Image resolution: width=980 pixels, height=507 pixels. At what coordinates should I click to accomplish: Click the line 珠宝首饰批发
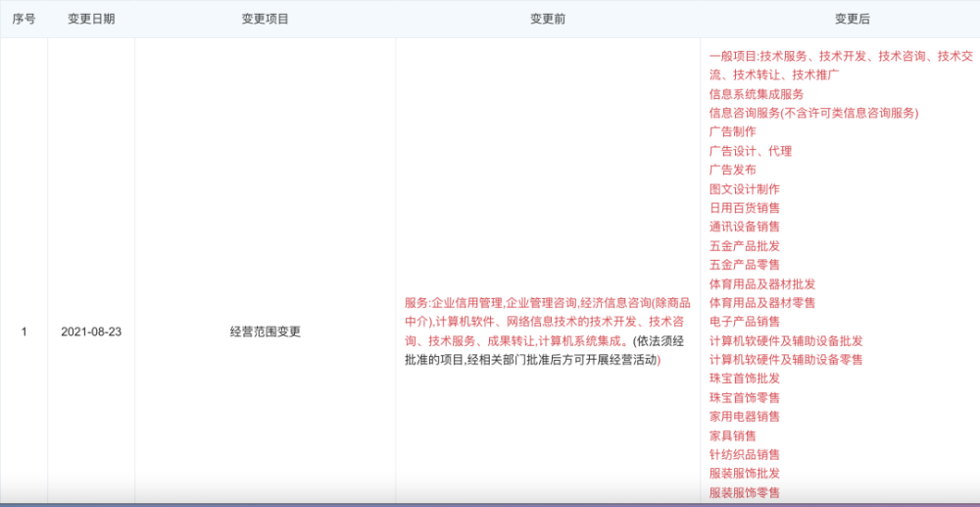[x=745, y=379]
